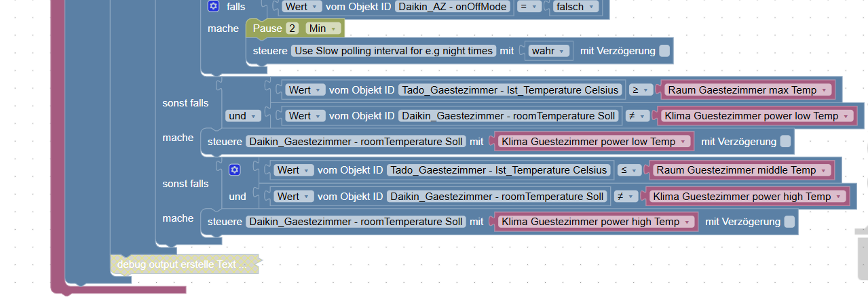Select Tado_Gaestezimmer object ID in ≤ row
The image size is (868, 299).
click(x=499, y=170)
